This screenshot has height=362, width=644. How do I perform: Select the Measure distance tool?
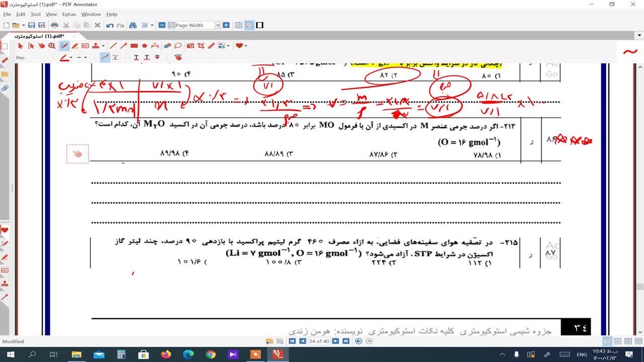coord(155,46)
